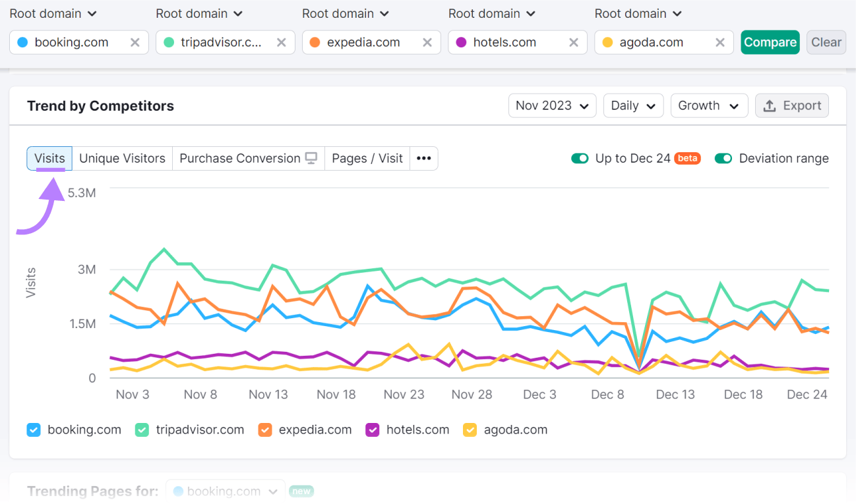The image size is (856, 504).
Task: Click the monitor icon beside Purchase Conversion
Action: 312,158
